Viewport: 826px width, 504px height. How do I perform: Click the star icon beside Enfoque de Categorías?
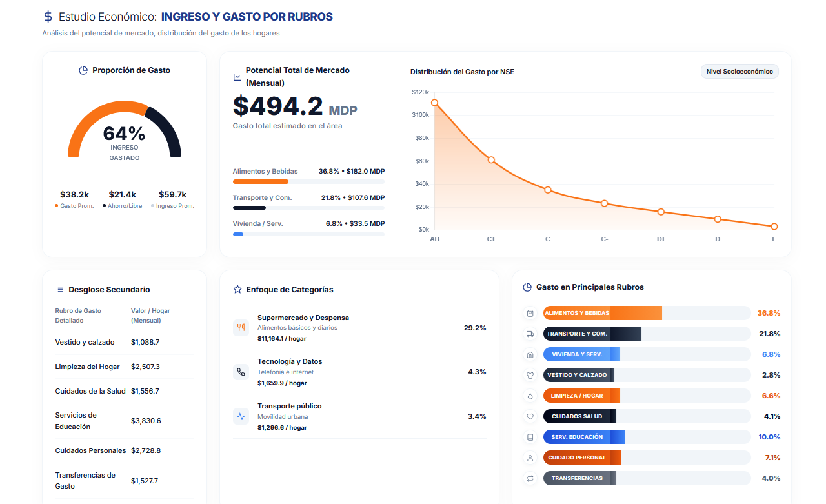tap(237, 290)
